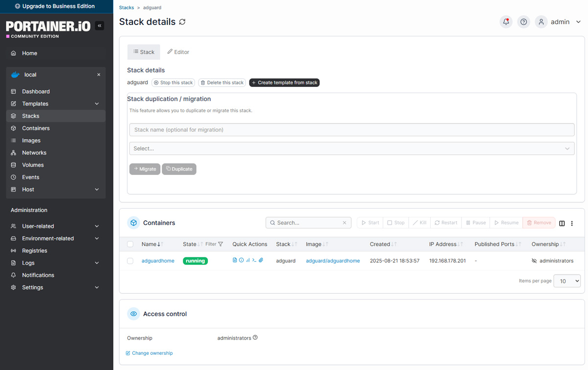
Task: Open the environment Select dropdown
Action: coord(352,148)
